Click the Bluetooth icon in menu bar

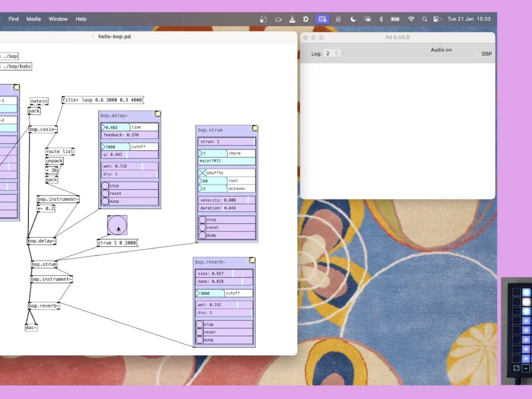pos(380,19)
